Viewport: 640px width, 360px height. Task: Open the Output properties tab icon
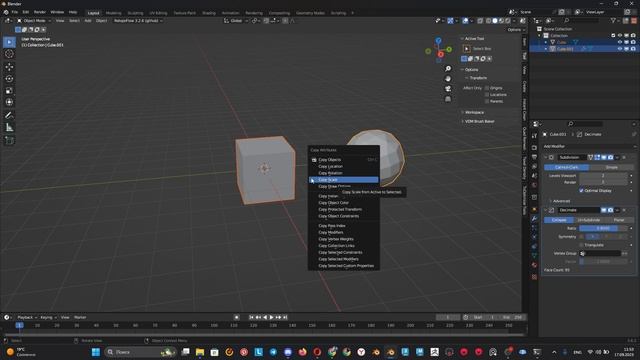534,157
